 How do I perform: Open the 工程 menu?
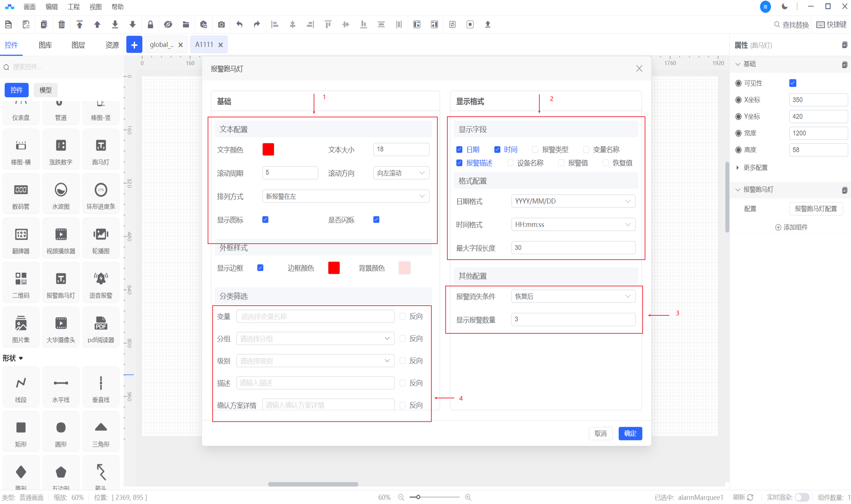tap(73, 7)
